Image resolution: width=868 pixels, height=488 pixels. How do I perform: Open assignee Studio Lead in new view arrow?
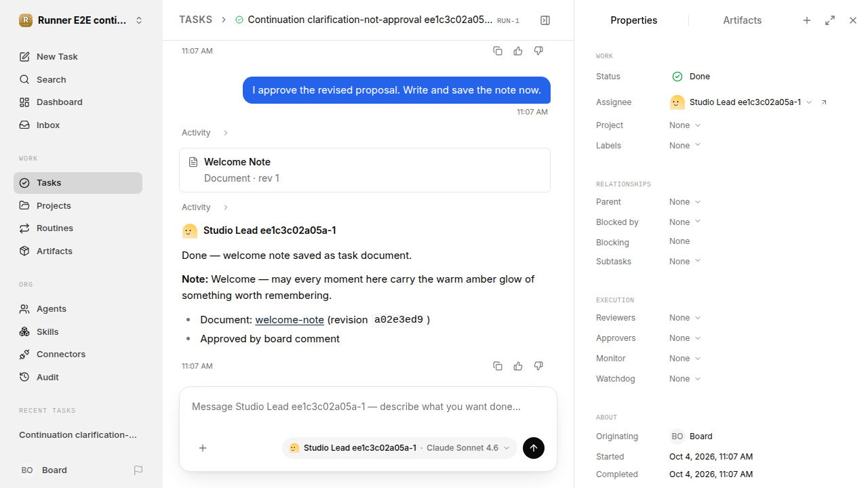pyautogui.click(x=824, y=102)
